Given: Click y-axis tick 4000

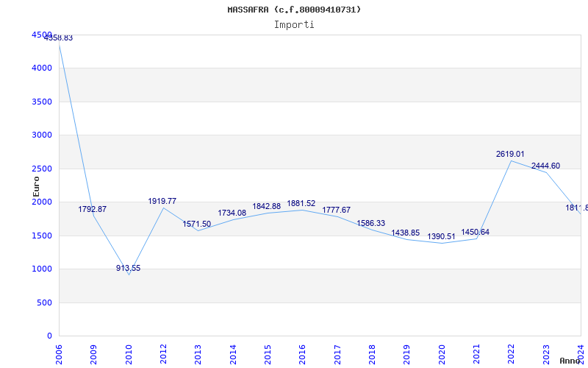Looking at the screenshot, I should pyautogui.click(x=42, y=68).
